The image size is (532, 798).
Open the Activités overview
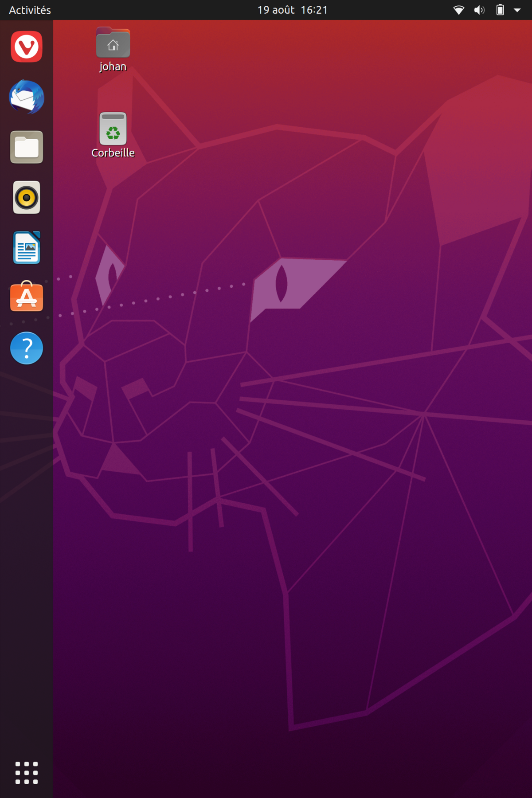click(x=30, y=10)
